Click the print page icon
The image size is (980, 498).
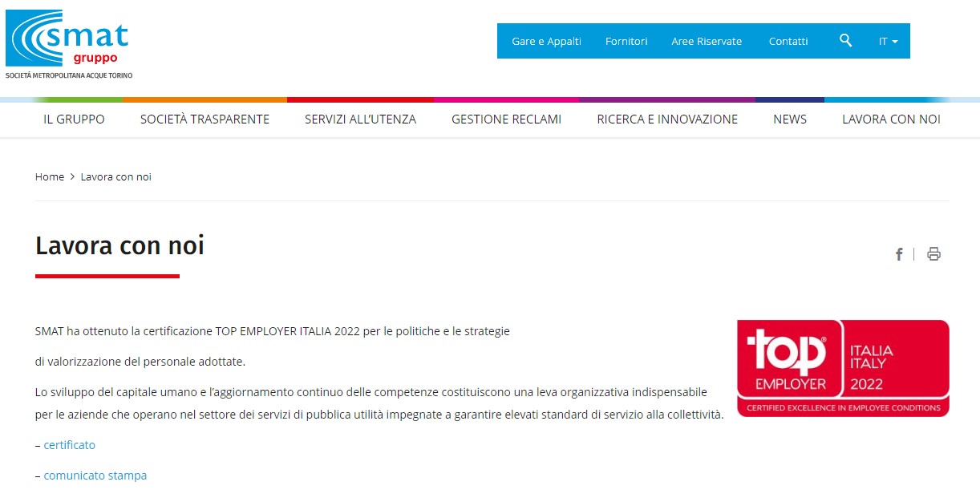click(x=933, y=254)
